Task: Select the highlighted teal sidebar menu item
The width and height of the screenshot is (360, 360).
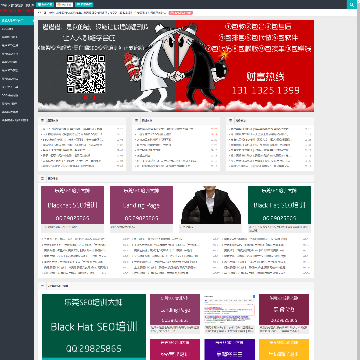Action: [x=17, y=21]
